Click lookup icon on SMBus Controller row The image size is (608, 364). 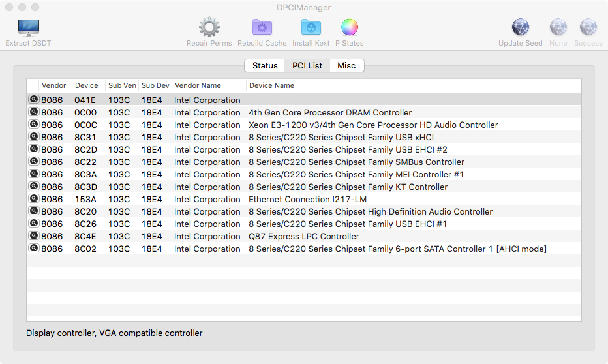pos(33,162)
